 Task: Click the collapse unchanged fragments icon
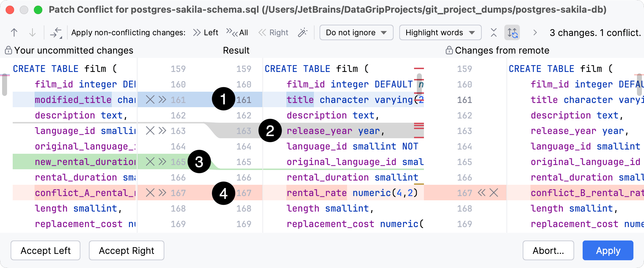tap(494, 33)
